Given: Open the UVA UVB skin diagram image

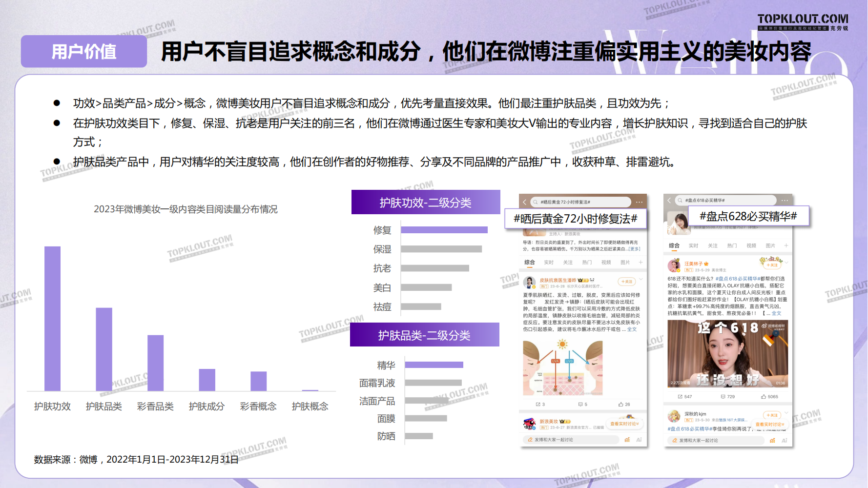Looking at the screenshot, I should click(562, 367).
